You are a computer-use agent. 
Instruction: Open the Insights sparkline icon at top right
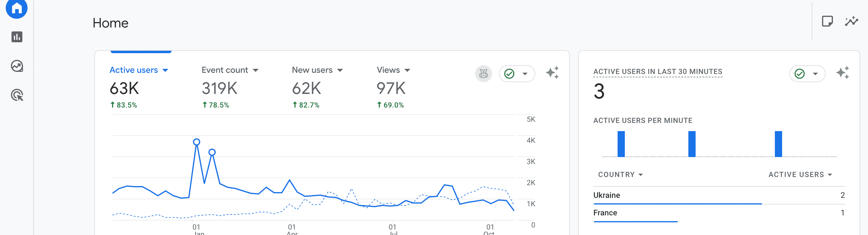[851, 21]
